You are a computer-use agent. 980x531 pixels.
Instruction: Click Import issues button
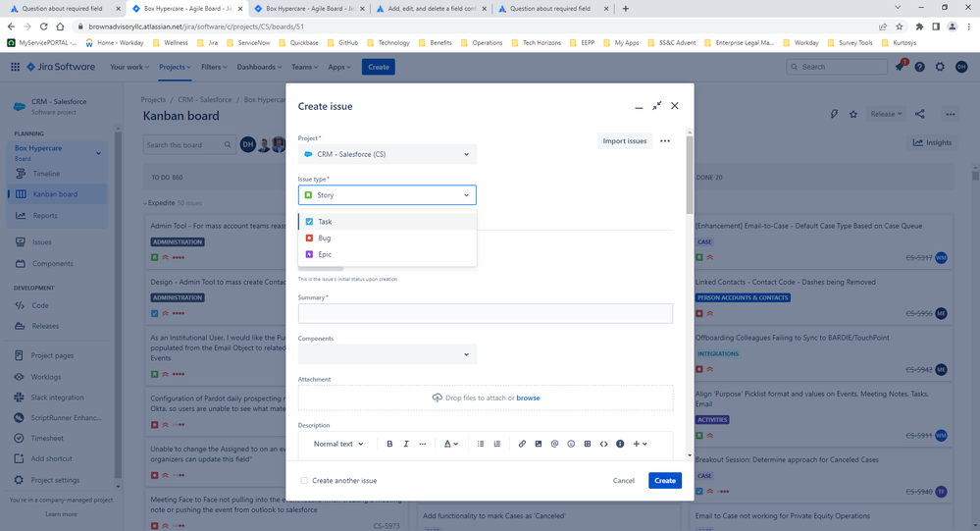tap(624, 140)
